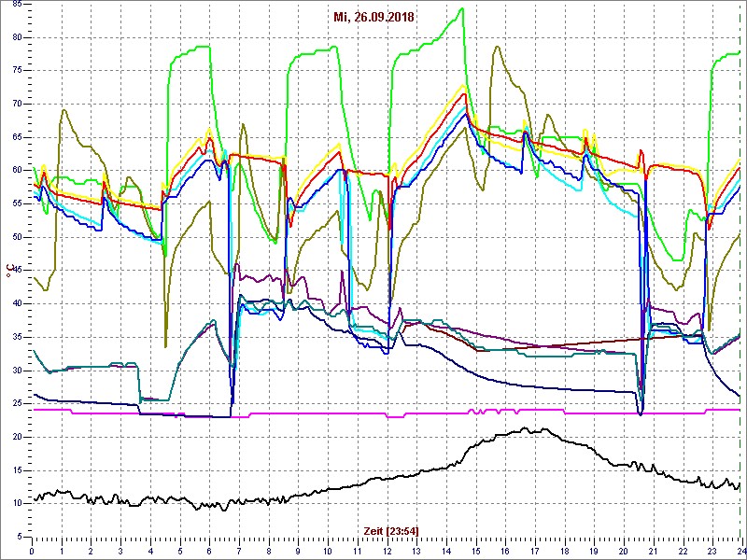Click the Zeit [23:54] time axis label
Image resolution: width=747 pixels, height=560 pixels.
click(391, 530)
